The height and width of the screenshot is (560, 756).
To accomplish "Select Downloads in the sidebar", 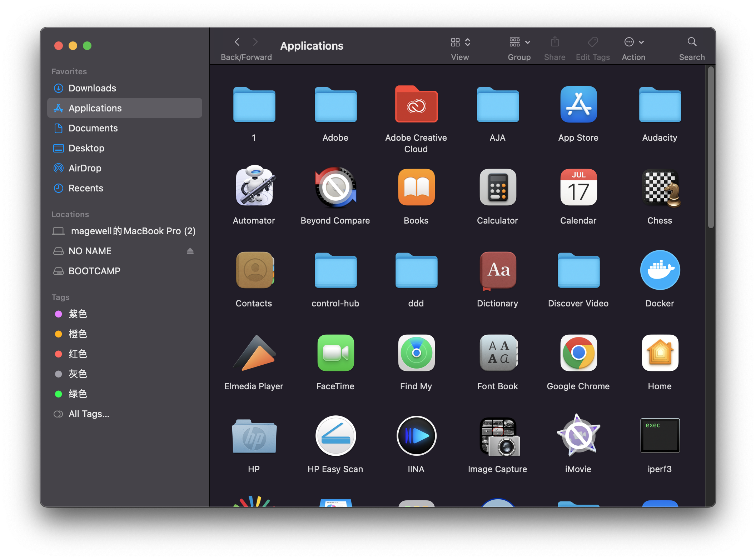I will pos(92,88).
